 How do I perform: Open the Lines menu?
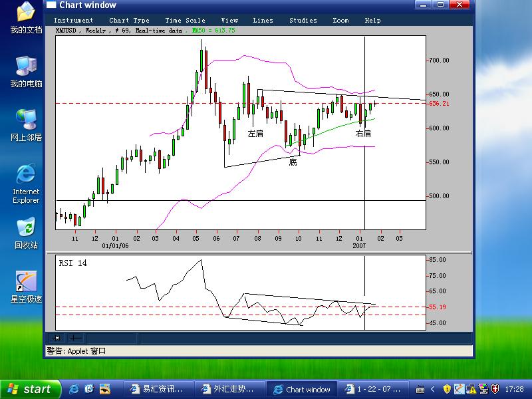(x=263, y=21)
